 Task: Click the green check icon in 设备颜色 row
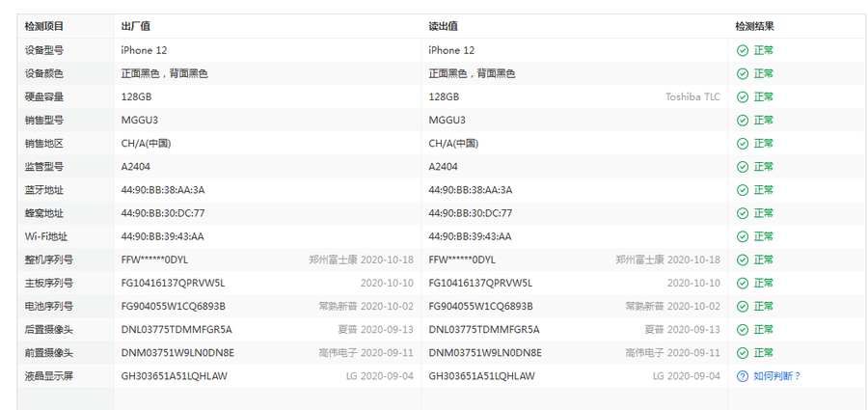tap(743, 73)
